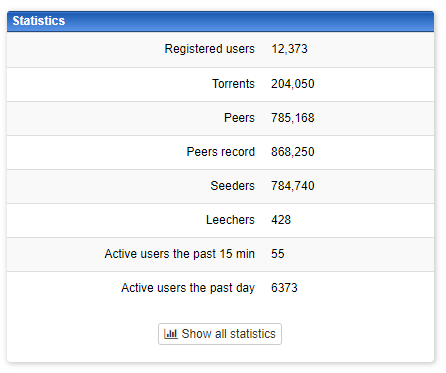446x373 pixels.
Task: Click the 12,373 registered users value
Action: (289, 49)
